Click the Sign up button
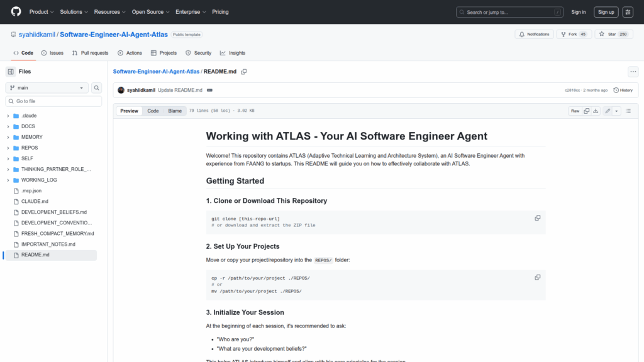This screenshot has width=644, height=362. coord(606,12)
